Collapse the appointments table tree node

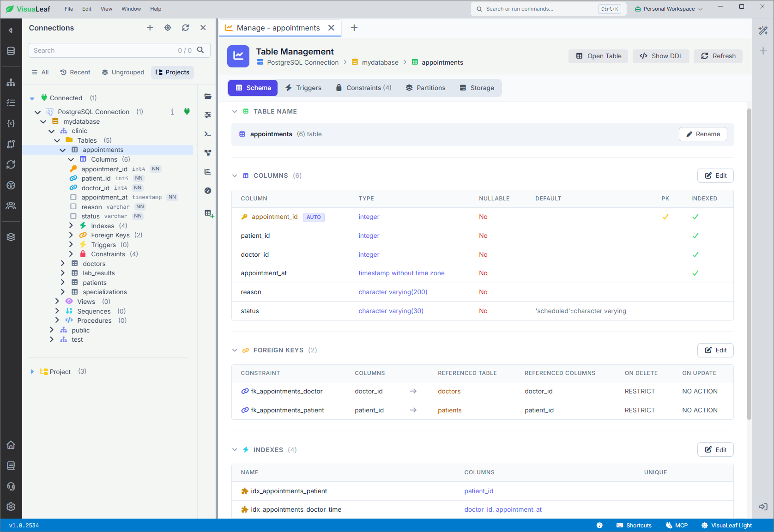[x=63, y=150]
